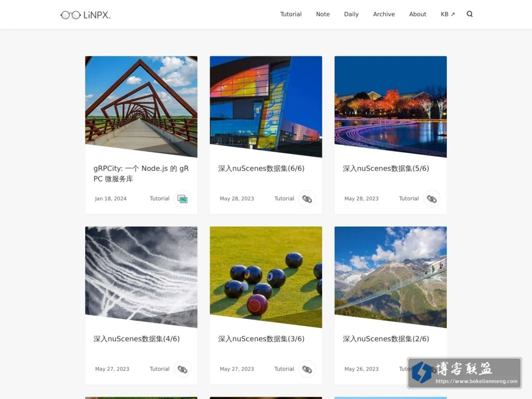This screenshot has width=532, height=399.
Task: Click Tutorial tag on nuScenes (3/6) card
Action: (x=284, y=369)
